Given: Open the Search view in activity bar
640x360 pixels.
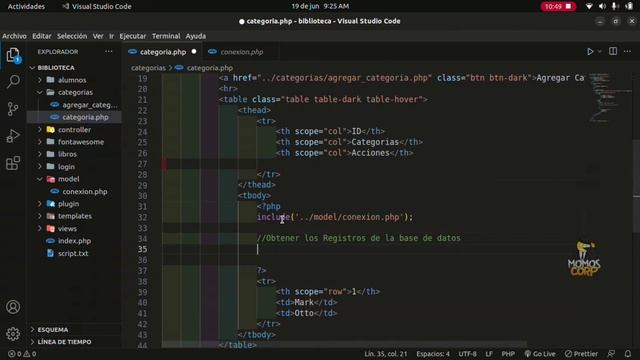Looking at the screenshot, I should pos(13,82).
